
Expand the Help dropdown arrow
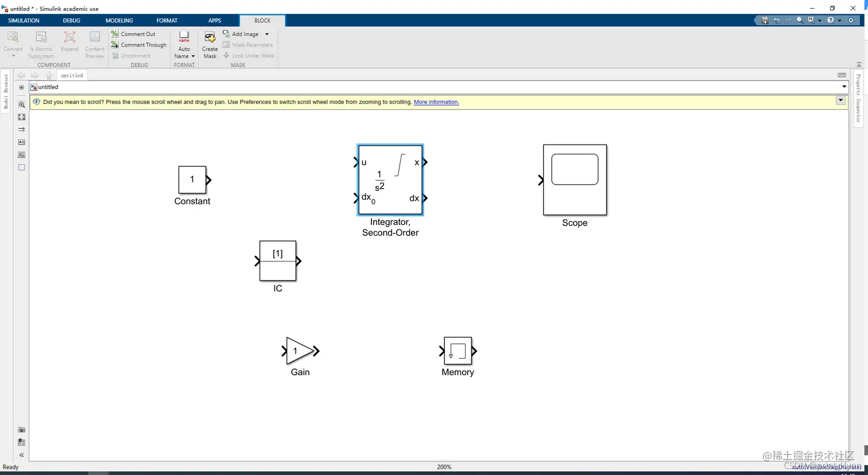[x=839, y=21]
